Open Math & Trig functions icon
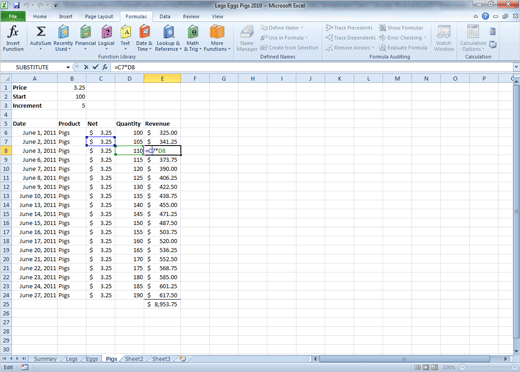This screenshot has width=520, height=372. pos(193,32)
